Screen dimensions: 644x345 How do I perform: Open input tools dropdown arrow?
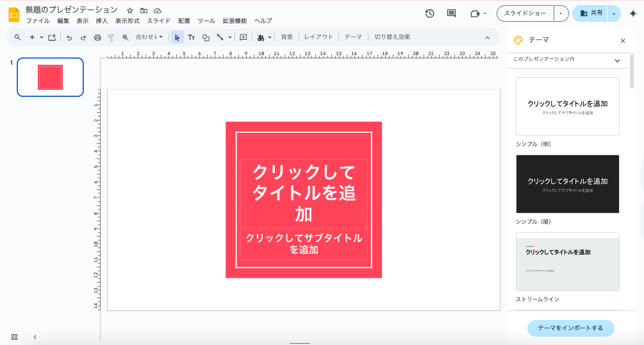tap(270, 37)
